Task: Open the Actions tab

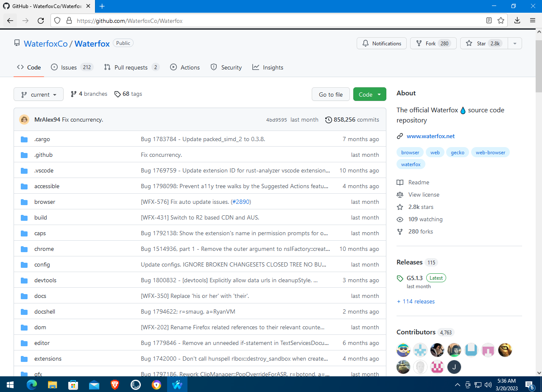Action: (x=185, y=67)
